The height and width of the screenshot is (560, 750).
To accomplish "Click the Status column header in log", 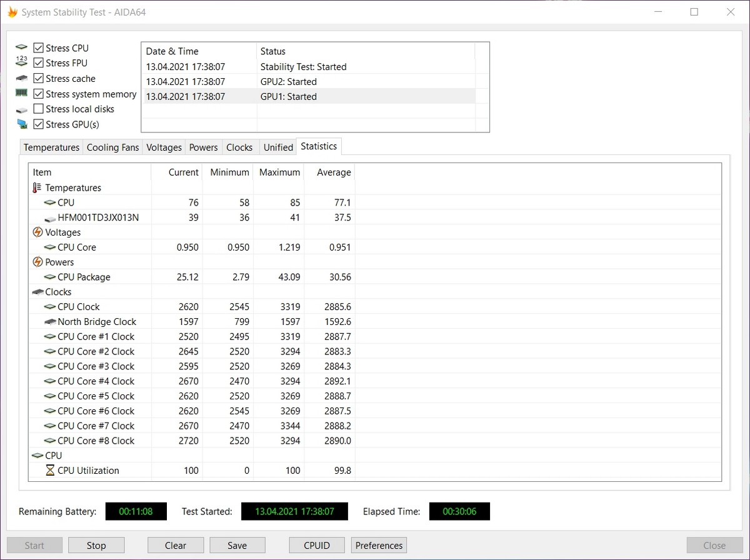I will pyautogui.click(x=366, y=51).
